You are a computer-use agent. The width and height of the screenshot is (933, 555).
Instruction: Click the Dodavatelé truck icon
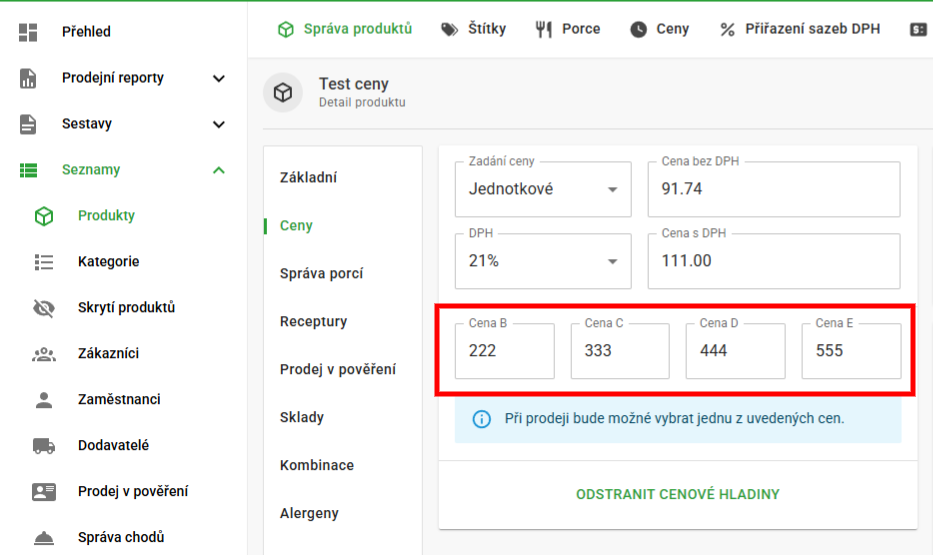[x=44, y=446]
